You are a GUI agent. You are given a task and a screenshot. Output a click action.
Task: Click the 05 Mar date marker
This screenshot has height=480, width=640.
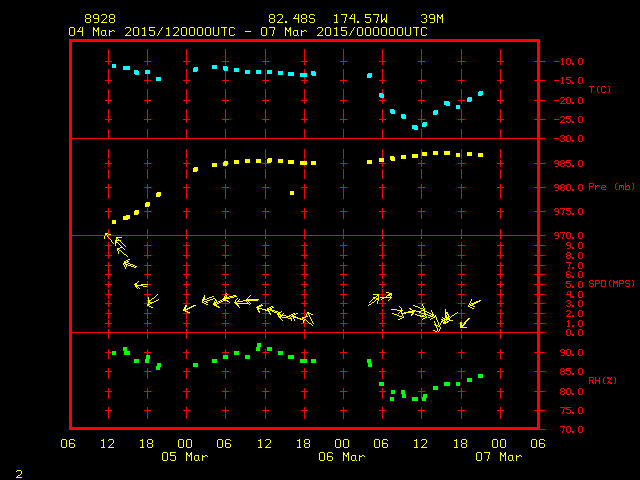pyautogui.click(x=185, y=457)
